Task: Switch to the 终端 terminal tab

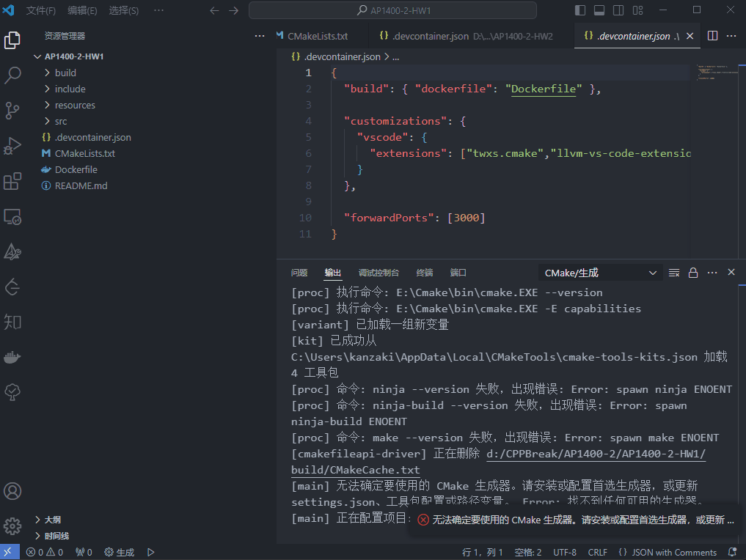Action: tap(425, 273)
